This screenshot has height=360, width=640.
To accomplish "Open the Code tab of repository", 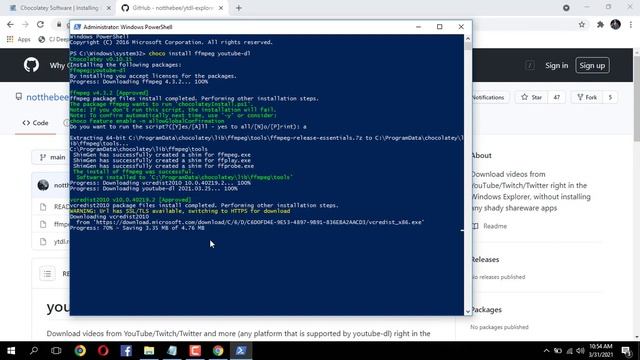I will pos(36,123).
